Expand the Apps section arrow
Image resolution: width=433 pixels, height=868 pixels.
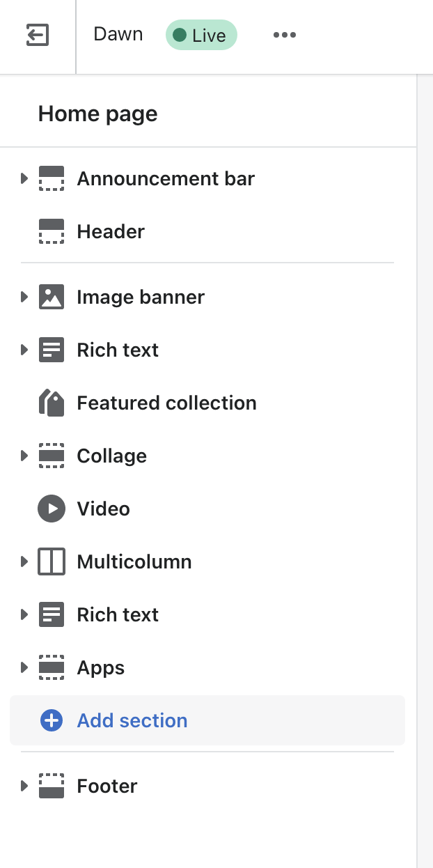[x=24, y=667]
